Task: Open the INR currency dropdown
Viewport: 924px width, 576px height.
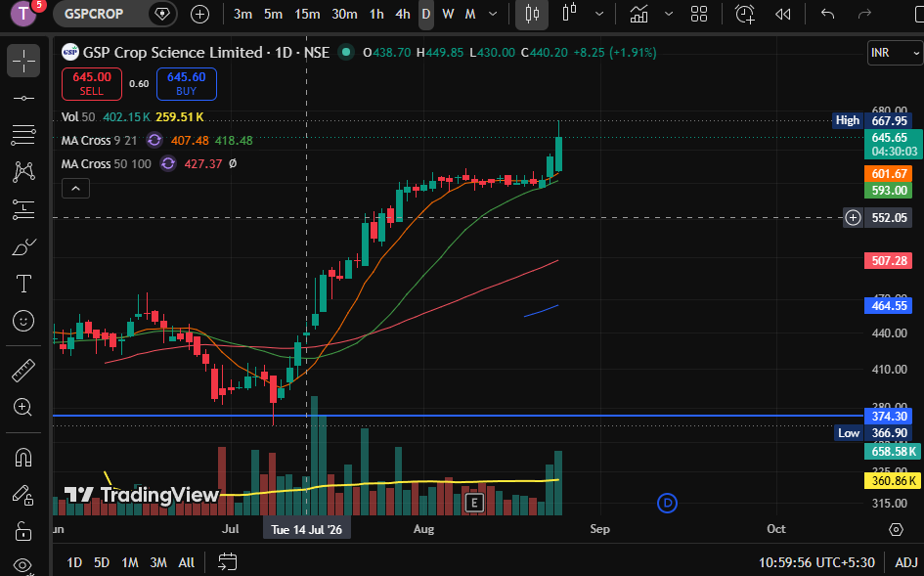Action: click(x=895, y=53)
